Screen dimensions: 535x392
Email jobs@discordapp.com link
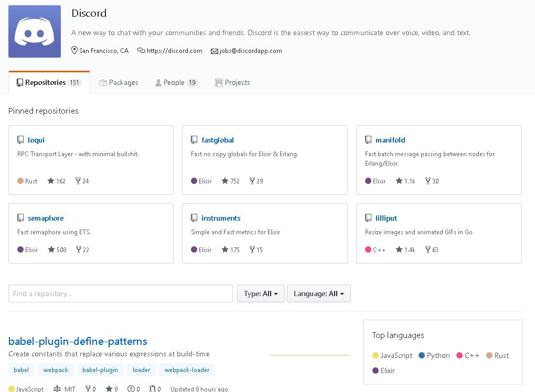click(250, 51)
